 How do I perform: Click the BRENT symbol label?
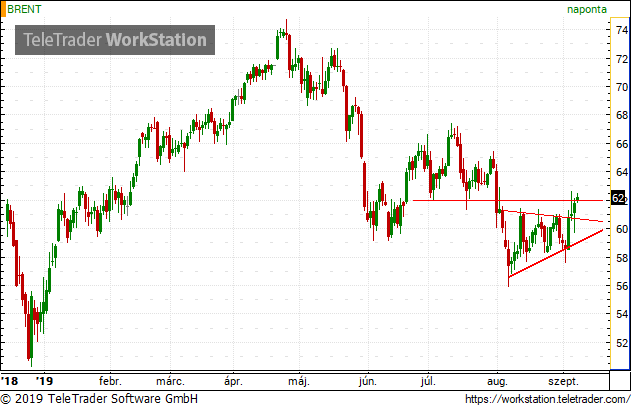click(x=24, y=9)
